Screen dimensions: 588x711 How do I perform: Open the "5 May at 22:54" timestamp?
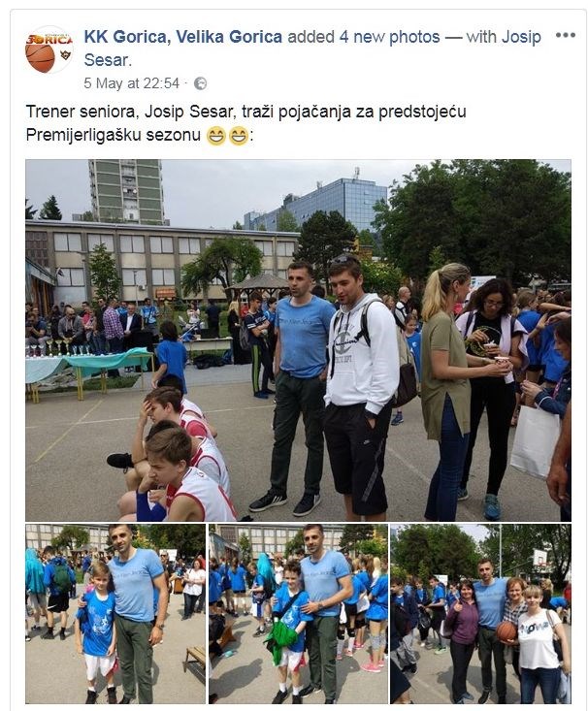[x=132, y=83]
